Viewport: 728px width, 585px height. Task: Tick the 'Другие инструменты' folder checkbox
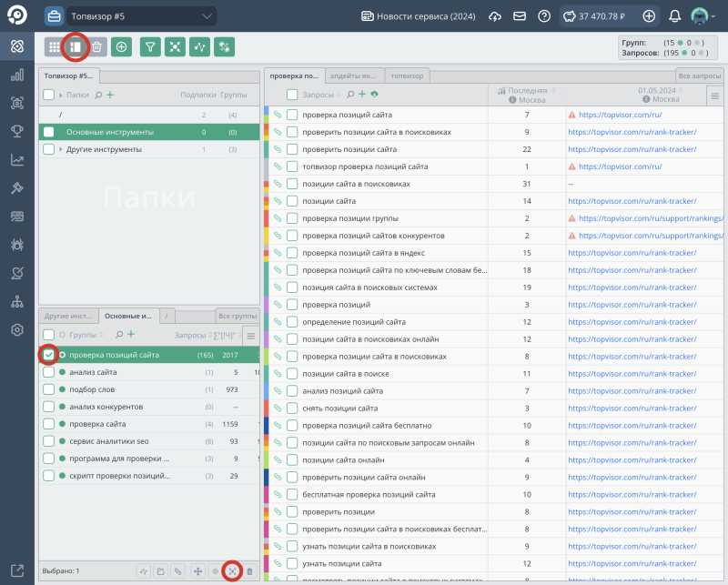tap(49, 149)
